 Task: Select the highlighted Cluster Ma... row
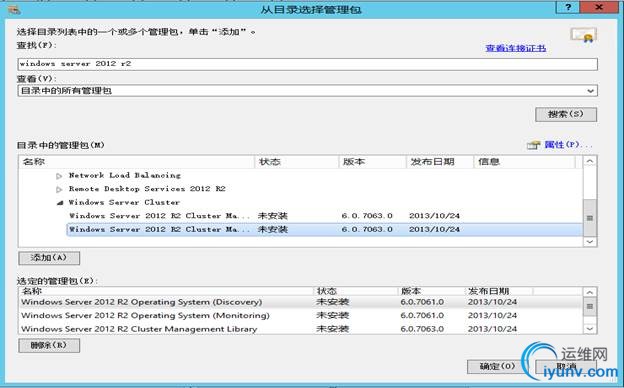324,230
